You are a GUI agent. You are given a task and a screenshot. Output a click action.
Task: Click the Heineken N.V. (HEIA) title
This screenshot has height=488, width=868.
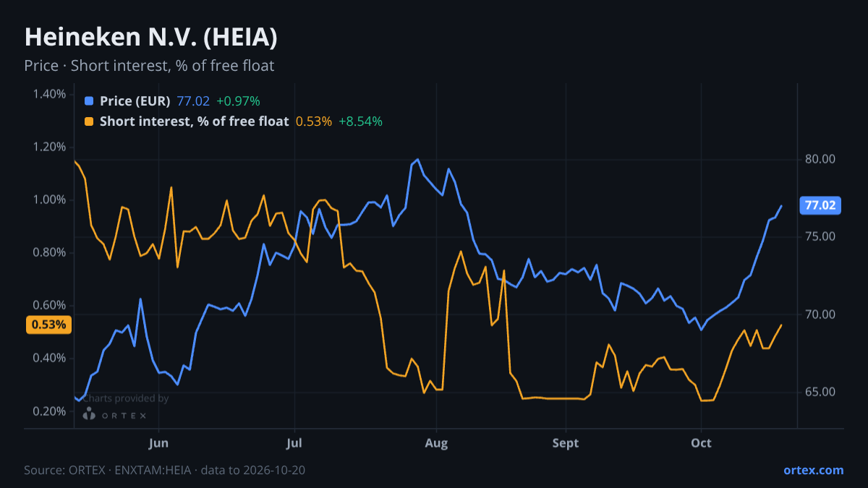coord(150,38)
